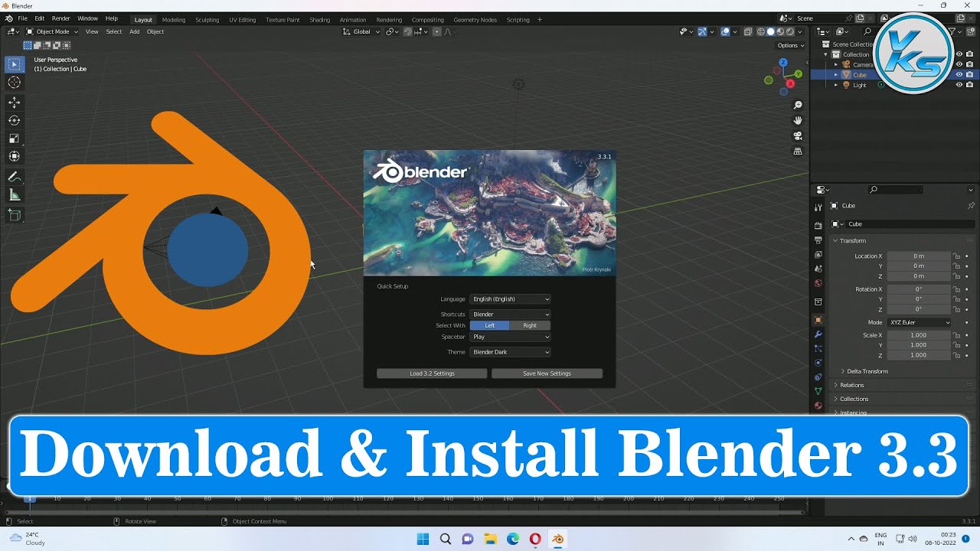Click the Save New Settings button
This screenshot has width=980, height=551.
click(x=547, y=373)
